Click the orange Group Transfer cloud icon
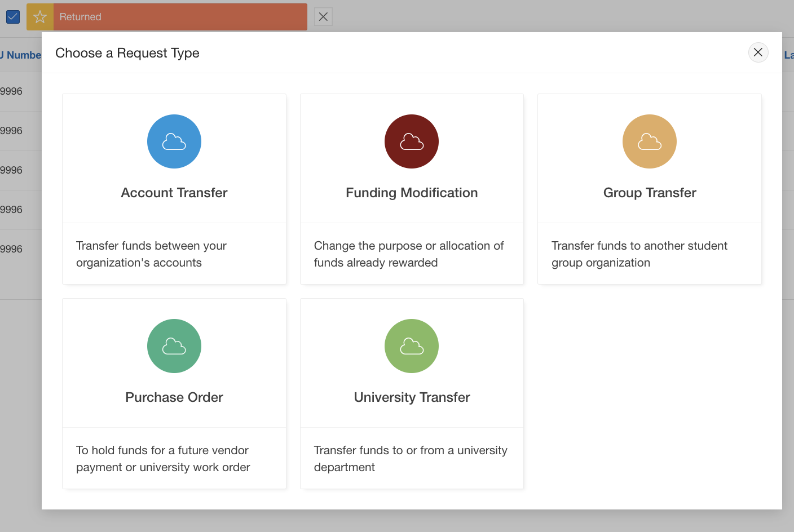 pyautogui.click(x=650, y=141)
